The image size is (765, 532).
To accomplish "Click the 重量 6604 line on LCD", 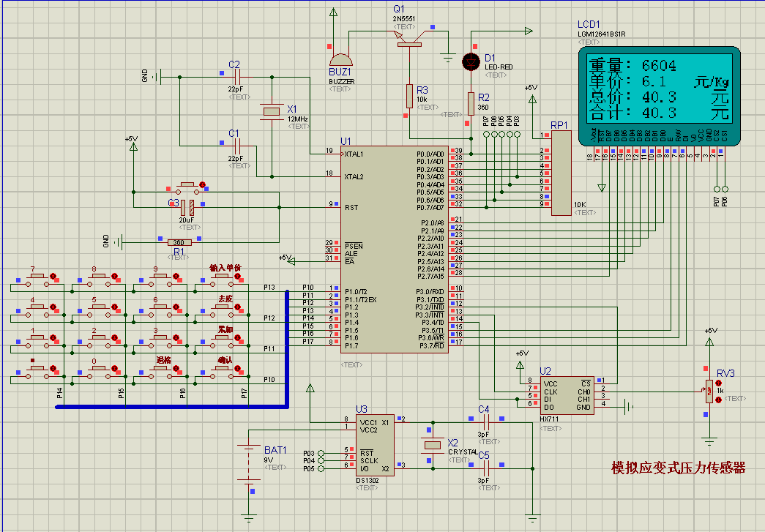I will click(632, 65).
